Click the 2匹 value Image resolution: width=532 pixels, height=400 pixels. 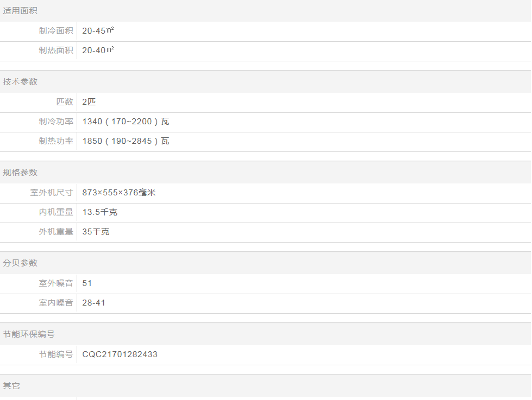(x=89, y=102)
